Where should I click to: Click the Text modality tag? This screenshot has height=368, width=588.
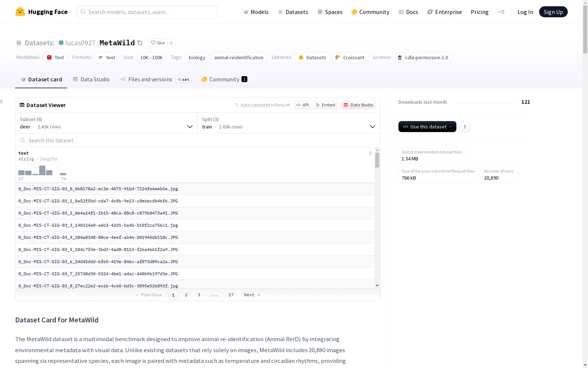click(x=55, y=57)
